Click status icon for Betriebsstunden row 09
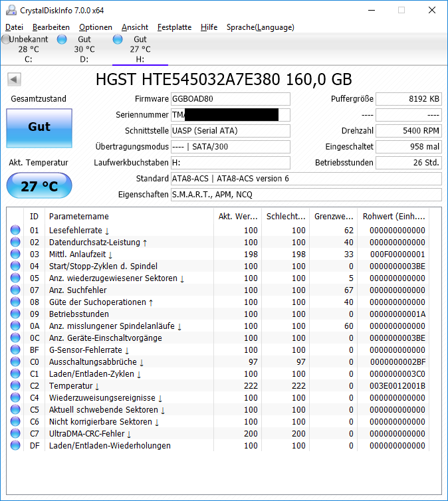 [15, 314]
